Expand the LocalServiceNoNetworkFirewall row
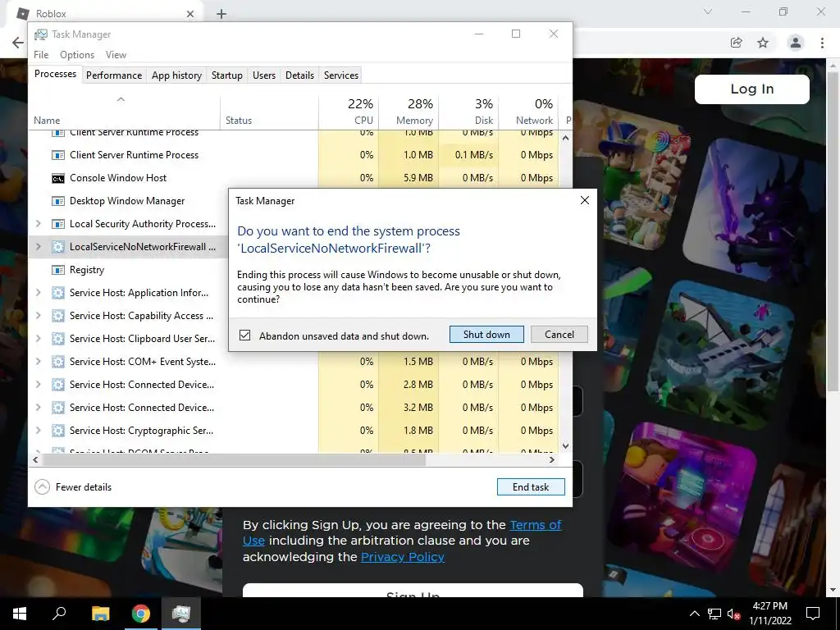The image size is (840, 630). pos(38,247)
